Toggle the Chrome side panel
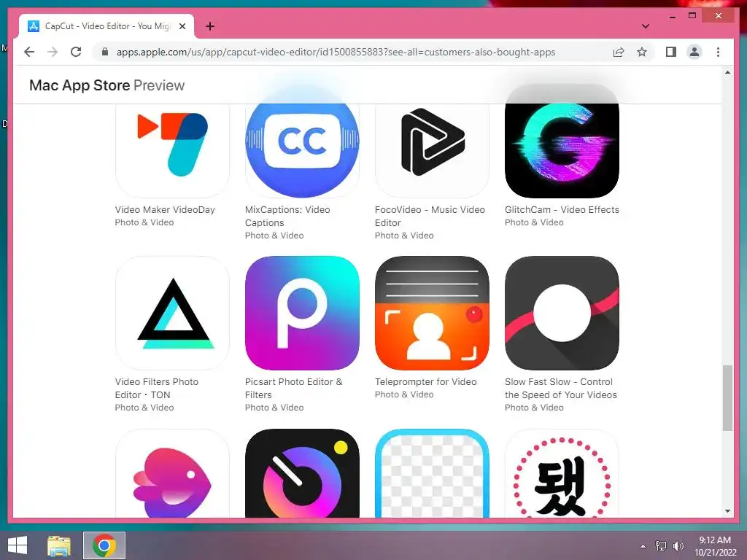747x560 pixels. click(x=671, y=52)
